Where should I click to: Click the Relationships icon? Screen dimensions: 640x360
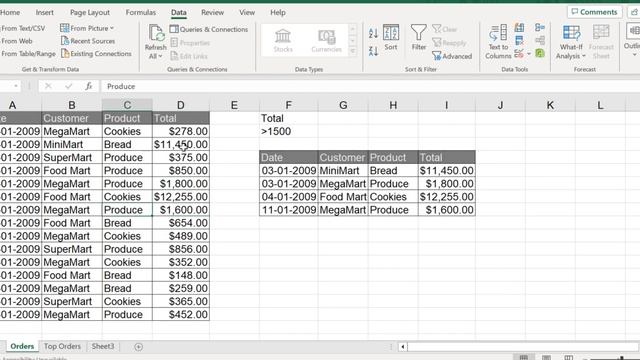coord(540,40)
